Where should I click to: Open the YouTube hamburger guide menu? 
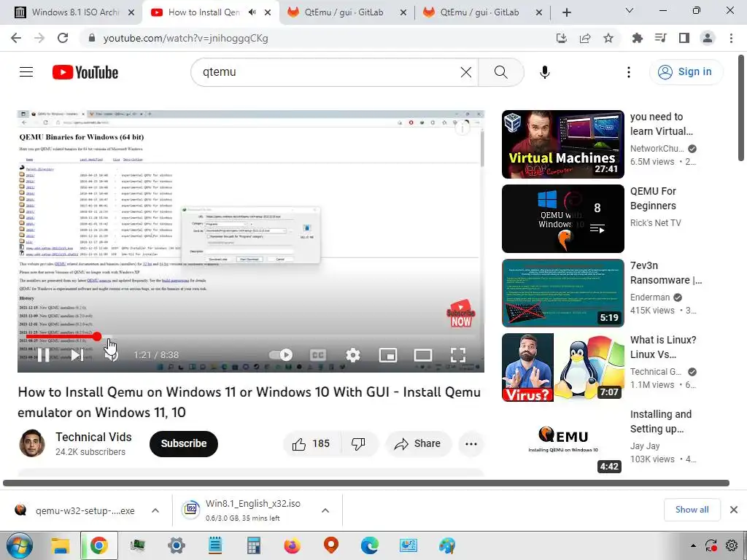(26, 72)
